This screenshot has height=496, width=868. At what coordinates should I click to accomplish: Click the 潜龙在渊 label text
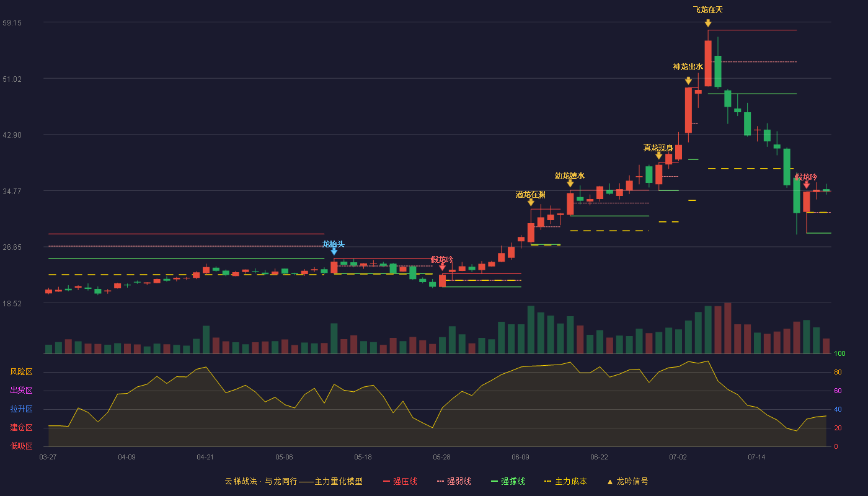[531, 195]
